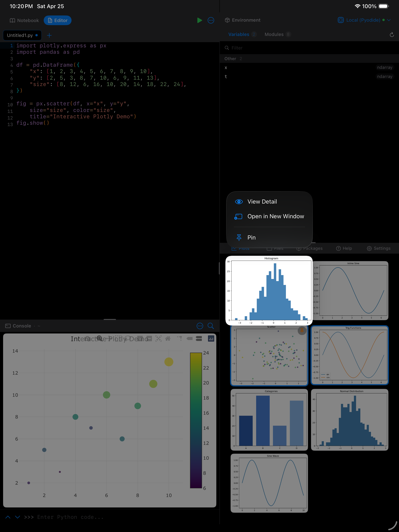The height and width of the screenshot is (532, 399).
Task: Open the Variables tab
Action: tap(242, 34)
